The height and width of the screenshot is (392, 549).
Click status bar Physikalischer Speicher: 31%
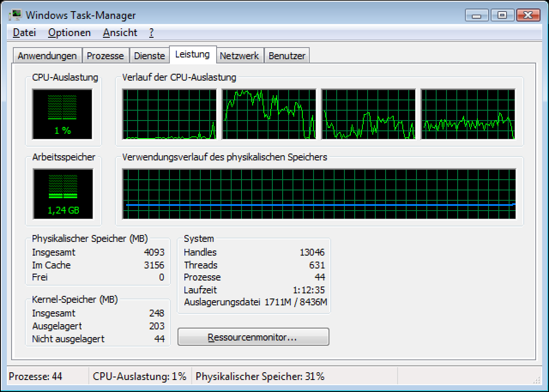pos(260,377)
